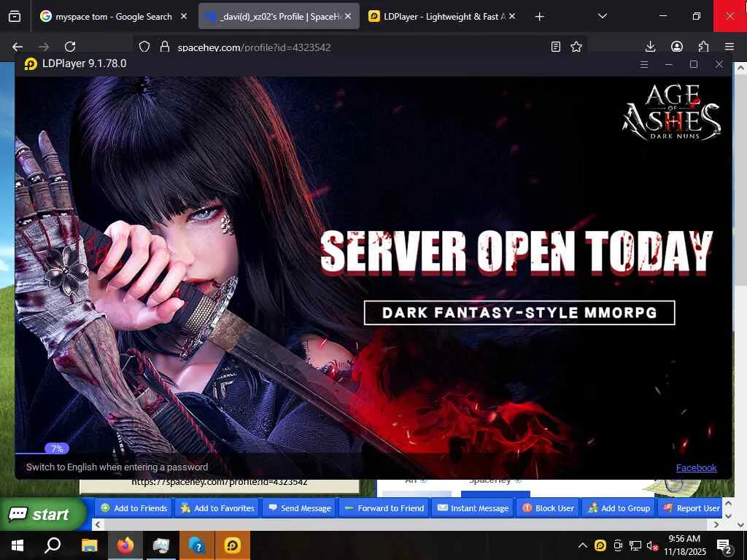
Task: Reload the current page
Action: [70, 47]
